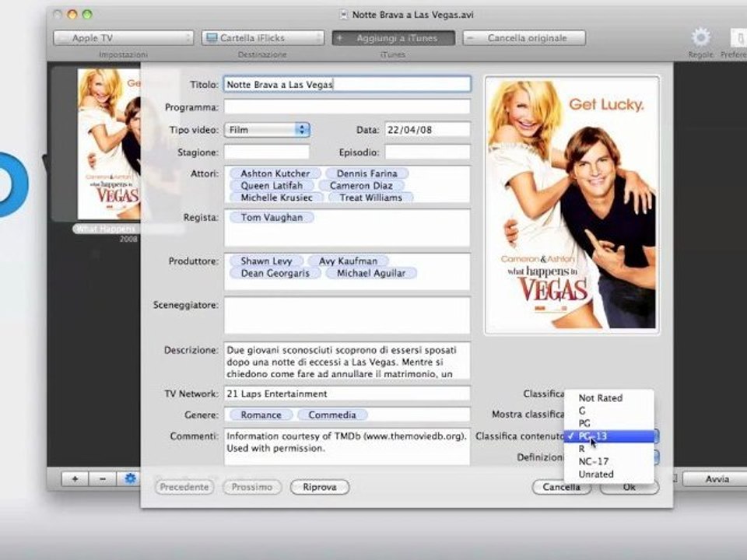
Task: Select the Romance genre token
Action: click(261, 415)
